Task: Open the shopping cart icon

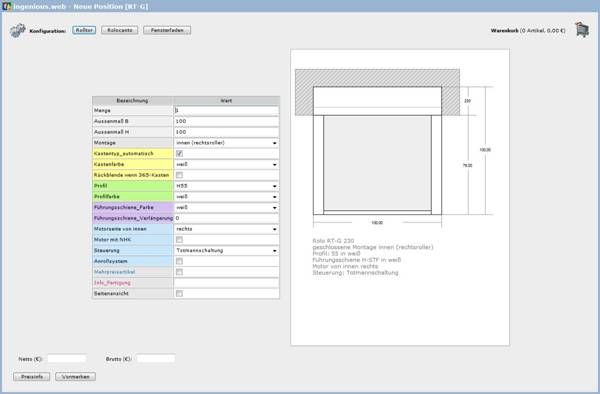Action: pyautogui.click(x=582, y=30)
